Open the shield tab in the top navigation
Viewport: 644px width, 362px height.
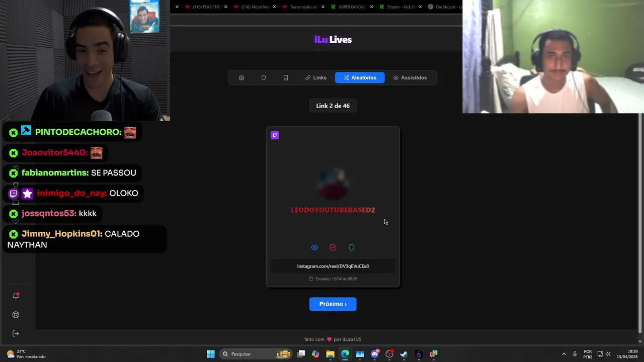[264, 78]
